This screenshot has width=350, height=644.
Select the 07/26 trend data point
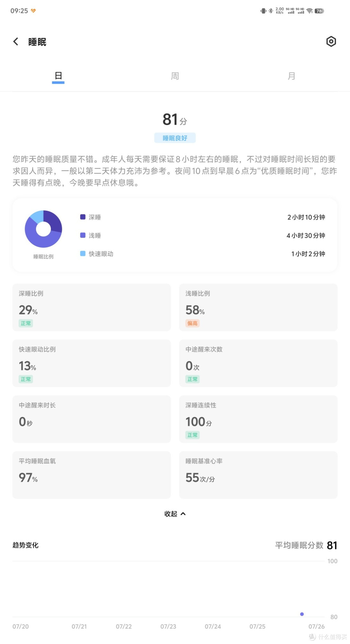pyautogui.click(x=302, y=614)
